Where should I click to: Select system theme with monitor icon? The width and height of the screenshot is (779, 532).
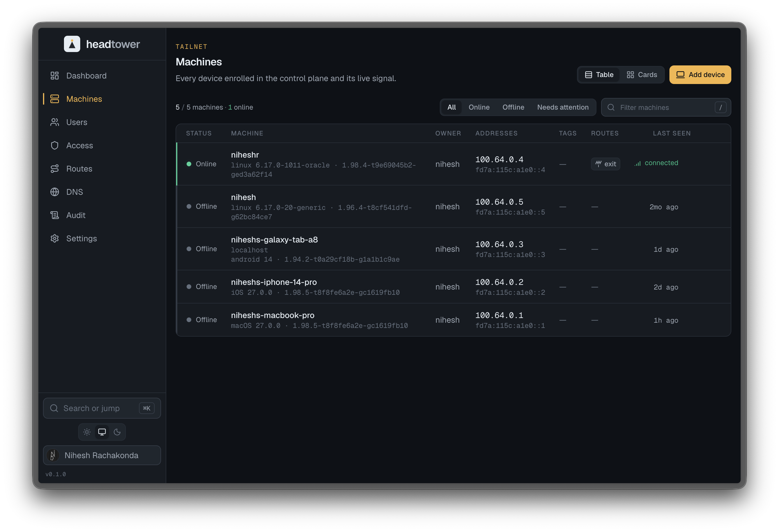point(102,432)
